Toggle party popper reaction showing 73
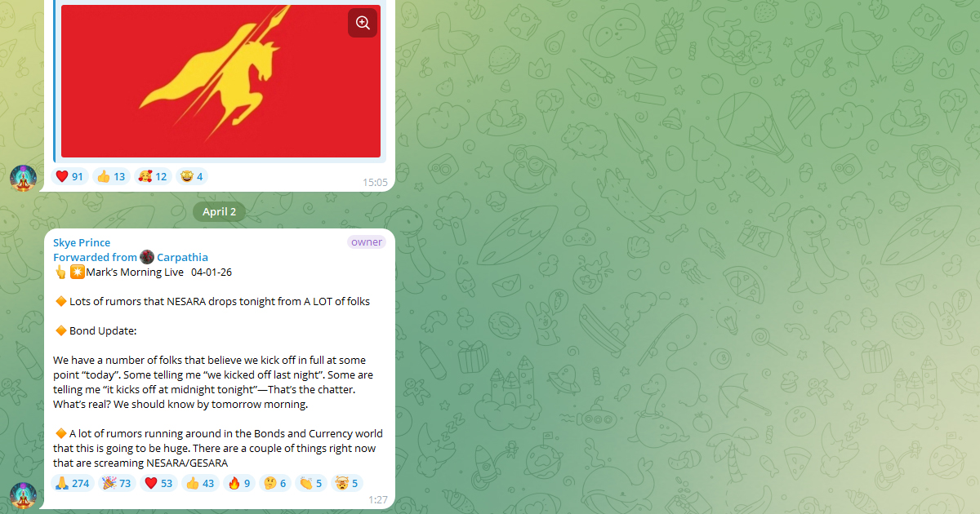 [116, 483]
